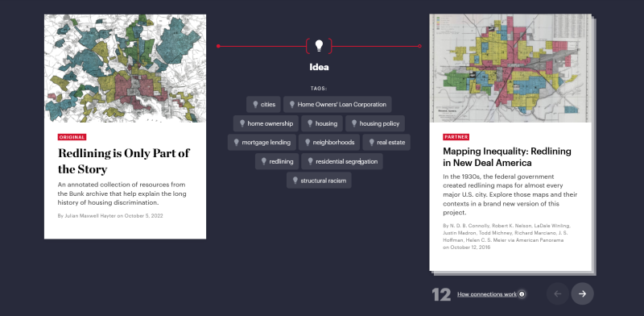Click the city redlining map thumbnail on right card
The width and height of the screenshot is (644, 316).
coord(510,69)
